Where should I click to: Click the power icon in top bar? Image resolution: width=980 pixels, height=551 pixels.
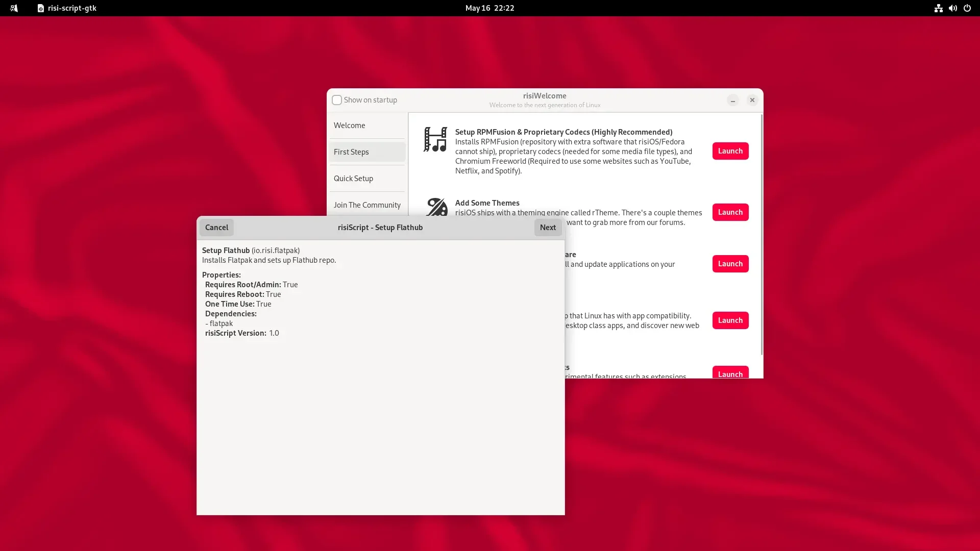pyautogui.click(x=967, y=8)
